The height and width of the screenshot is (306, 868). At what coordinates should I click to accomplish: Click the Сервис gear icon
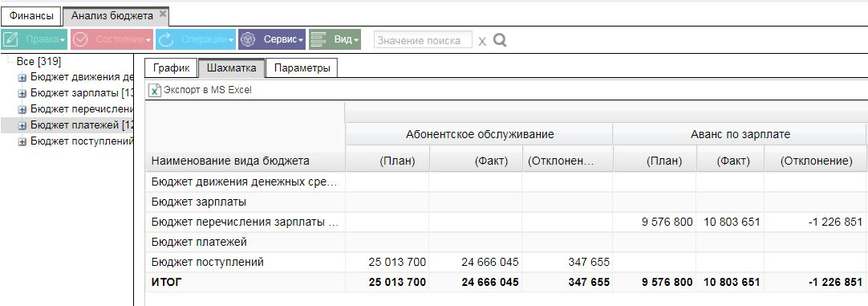(247, 40)
